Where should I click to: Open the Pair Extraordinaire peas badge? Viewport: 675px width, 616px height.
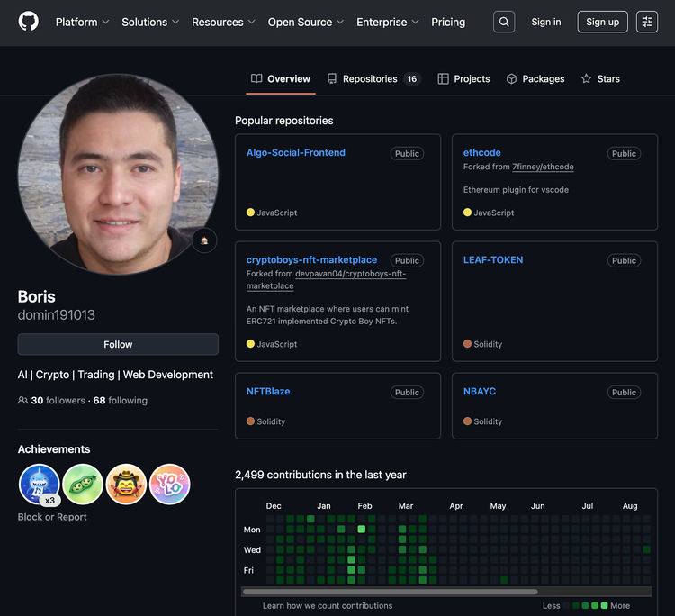click(83, 485)
